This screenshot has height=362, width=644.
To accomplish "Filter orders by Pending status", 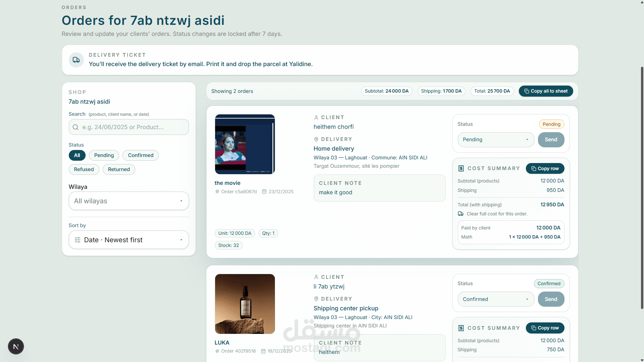I will (x=104, y=155).
